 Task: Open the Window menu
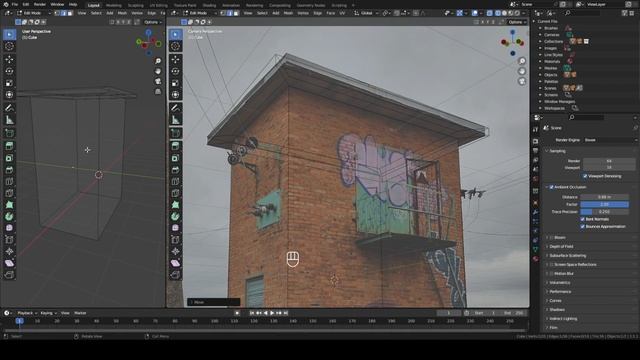tap(57, 4)
